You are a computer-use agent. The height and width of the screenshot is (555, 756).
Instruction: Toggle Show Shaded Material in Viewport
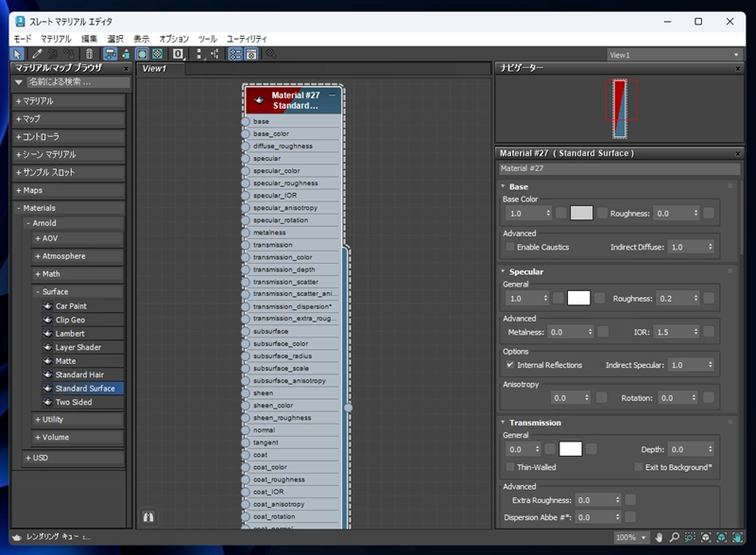pyautogui.click(x=142, y=54)
